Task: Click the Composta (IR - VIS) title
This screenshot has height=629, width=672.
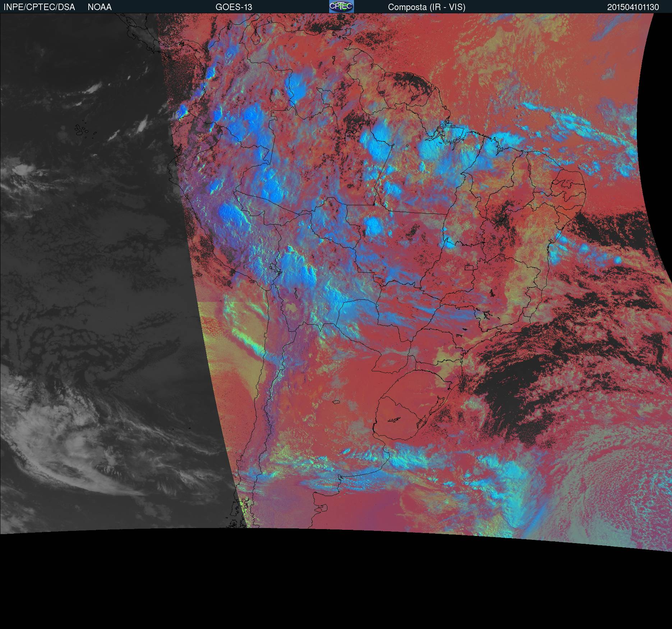Action: pos(427,7)
